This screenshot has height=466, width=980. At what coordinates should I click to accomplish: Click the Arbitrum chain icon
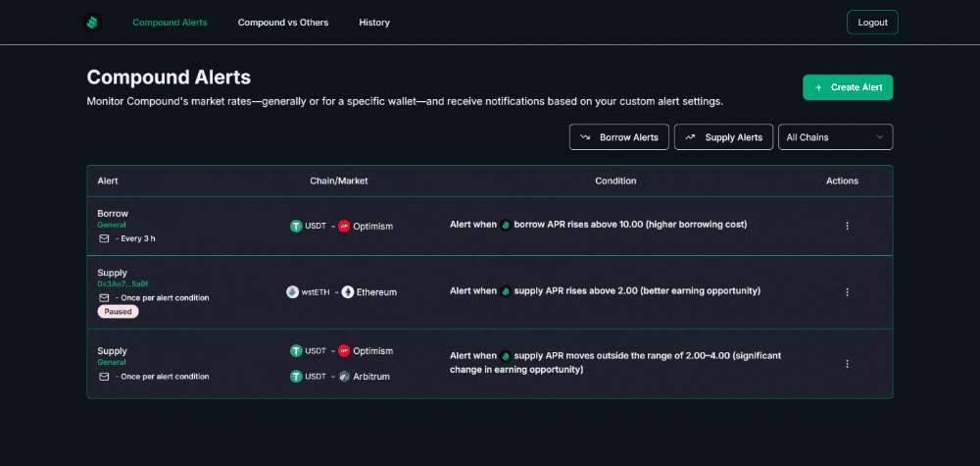pyautogui.click(x=344, y=377)
